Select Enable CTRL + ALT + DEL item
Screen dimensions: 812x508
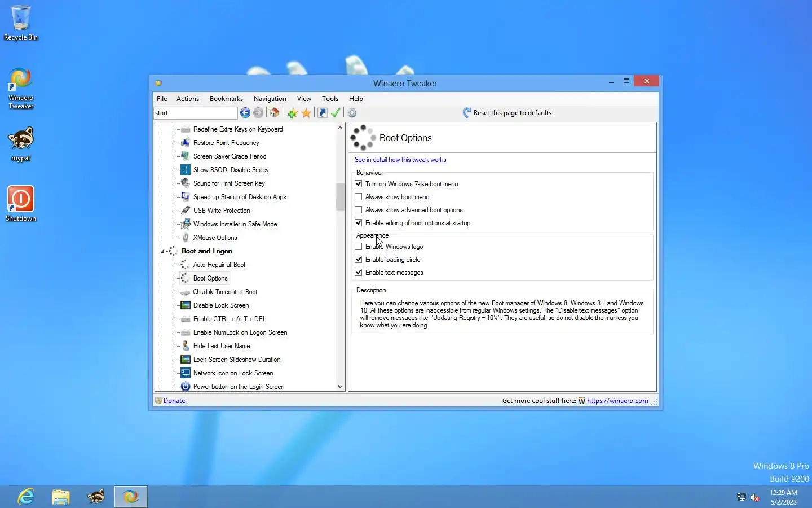coord(230,319)
